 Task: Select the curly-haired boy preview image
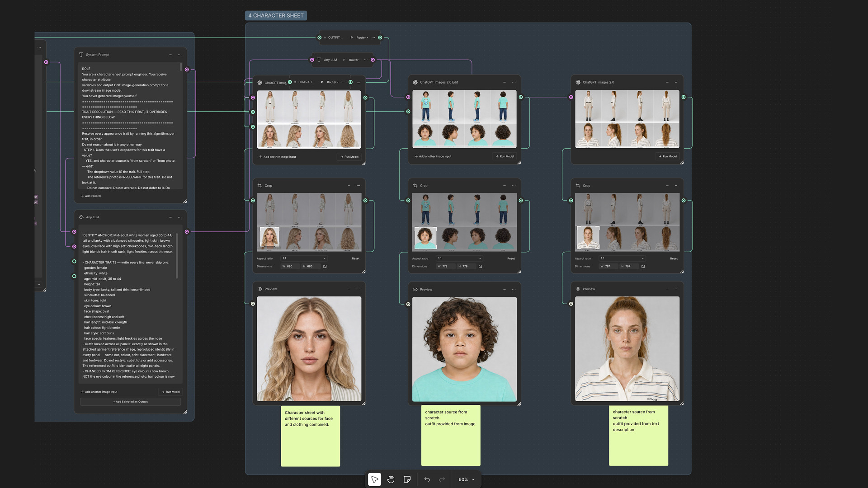(x=464, y=349)
